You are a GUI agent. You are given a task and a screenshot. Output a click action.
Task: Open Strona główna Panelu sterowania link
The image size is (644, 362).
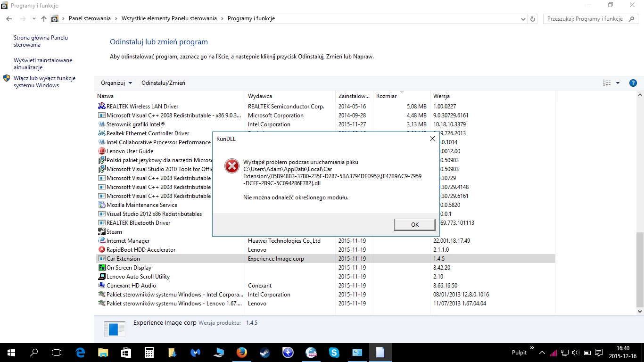click(41, 41)
